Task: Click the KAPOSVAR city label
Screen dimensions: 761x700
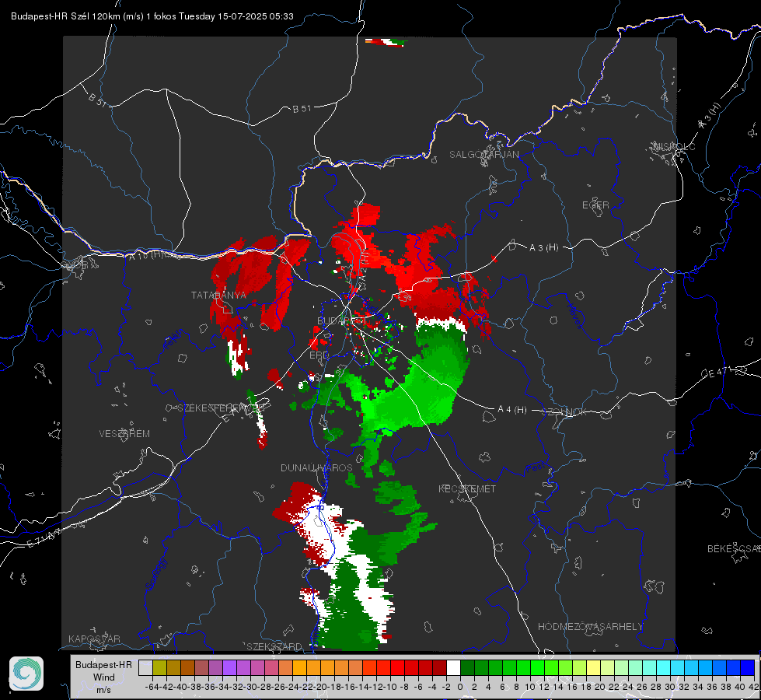Action: (94, 639)
